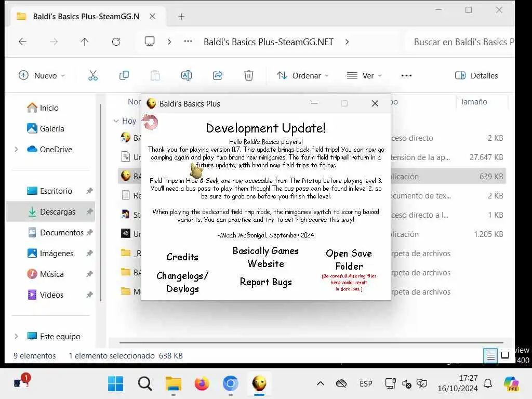Click the Copy icon in toolbar

124,75
